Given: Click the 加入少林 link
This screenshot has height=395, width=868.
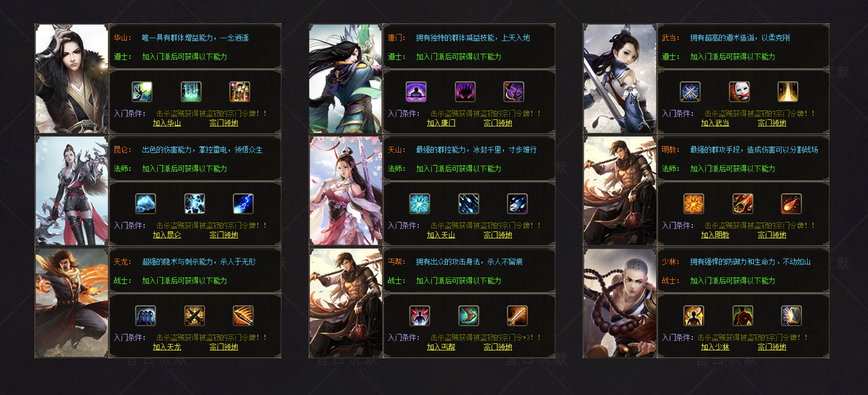Looking at the screenshot, I should (x=715, y=347).
